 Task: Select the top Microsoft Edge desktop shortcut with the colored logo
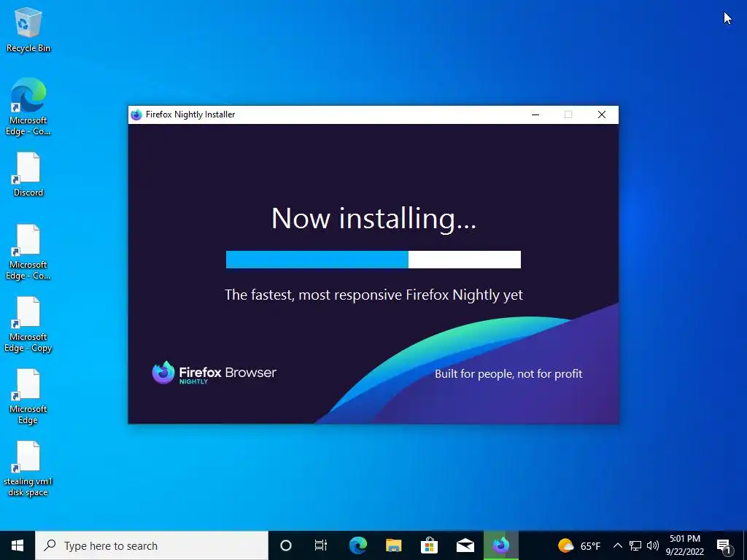click(28, 106)
